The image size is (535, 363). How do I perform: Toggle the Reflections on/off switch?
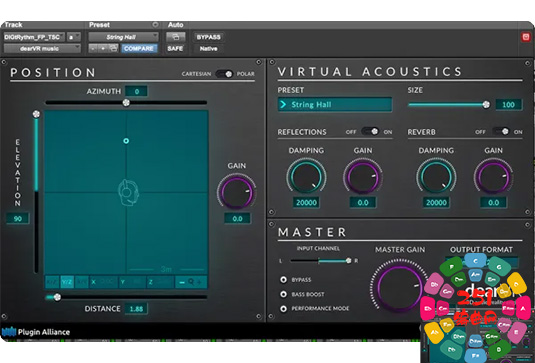370,131
